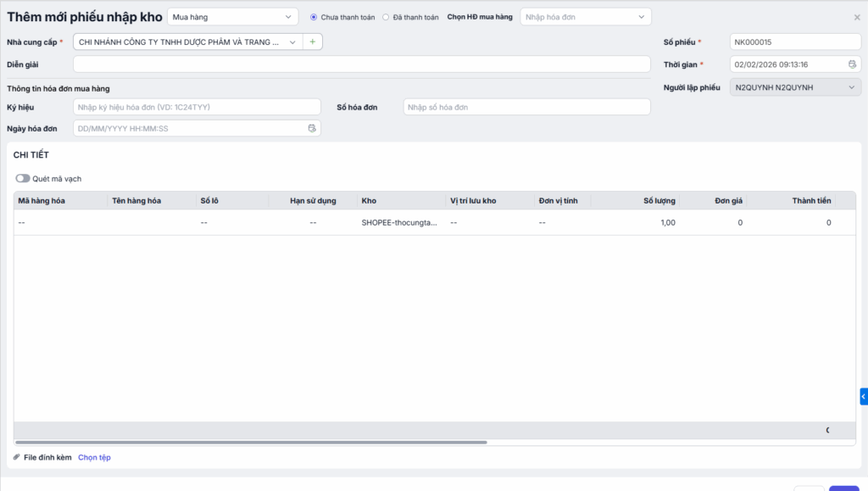Viewport: 868px width, 491px height.
Task: Click the Tên hàng hóa column header
Action: (136, 201)
